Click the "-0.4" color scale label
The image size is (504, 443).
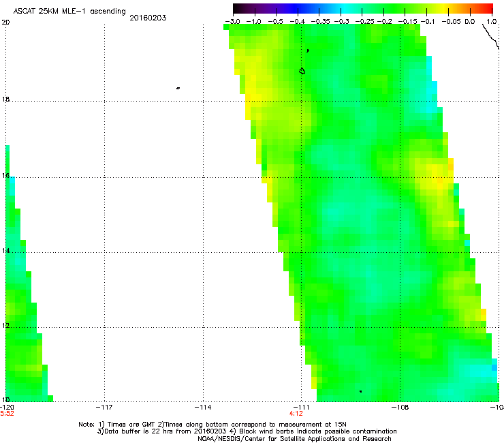tap(298, 22)
